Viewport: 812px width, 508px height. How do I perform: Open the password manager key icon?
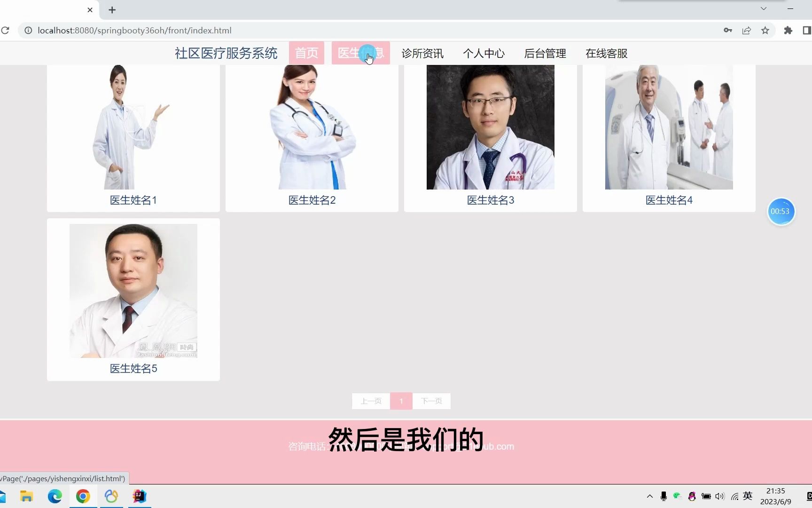[x=727, y=30]
